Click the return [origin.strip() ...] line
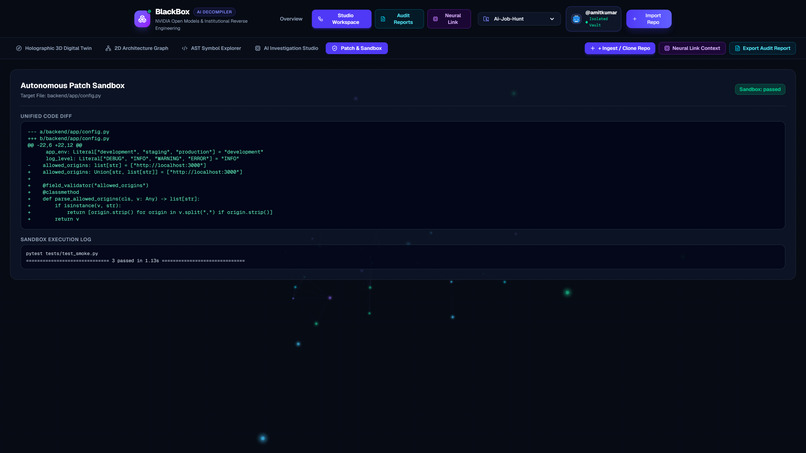806x453 pixels. tap(150, 212)
